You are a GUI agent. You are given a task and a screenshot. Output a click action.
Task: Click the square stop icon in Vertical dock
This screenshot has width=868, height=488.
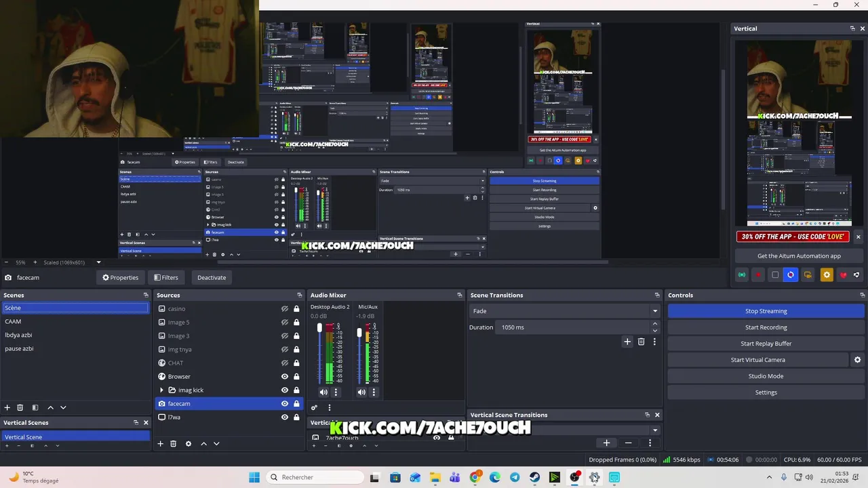point(775,274)
